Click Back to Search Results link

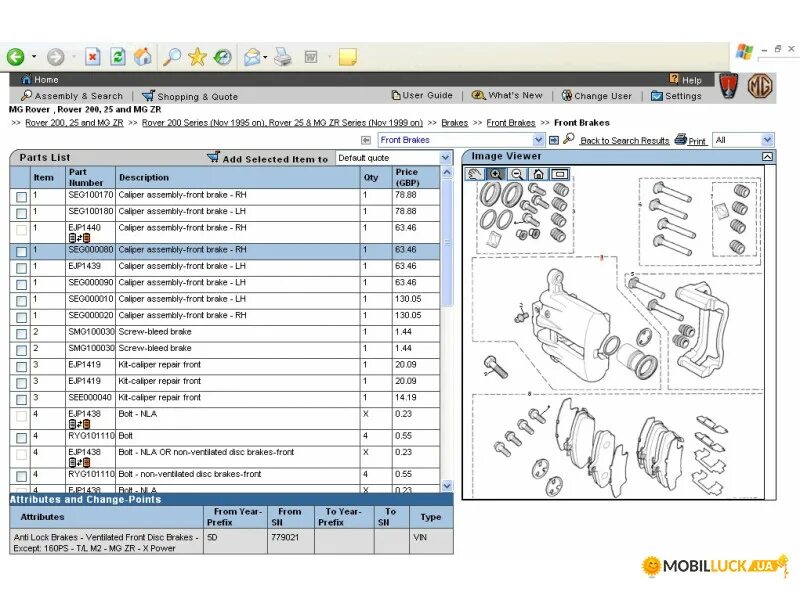click(624, 140)
